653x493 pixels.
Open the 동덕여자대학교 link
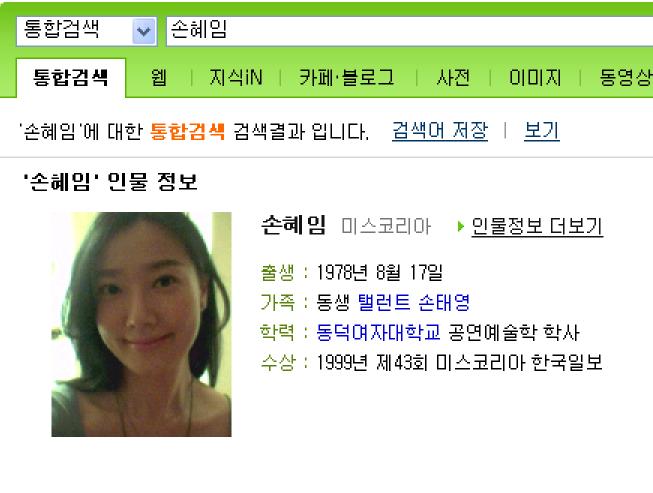click(378, 332)
